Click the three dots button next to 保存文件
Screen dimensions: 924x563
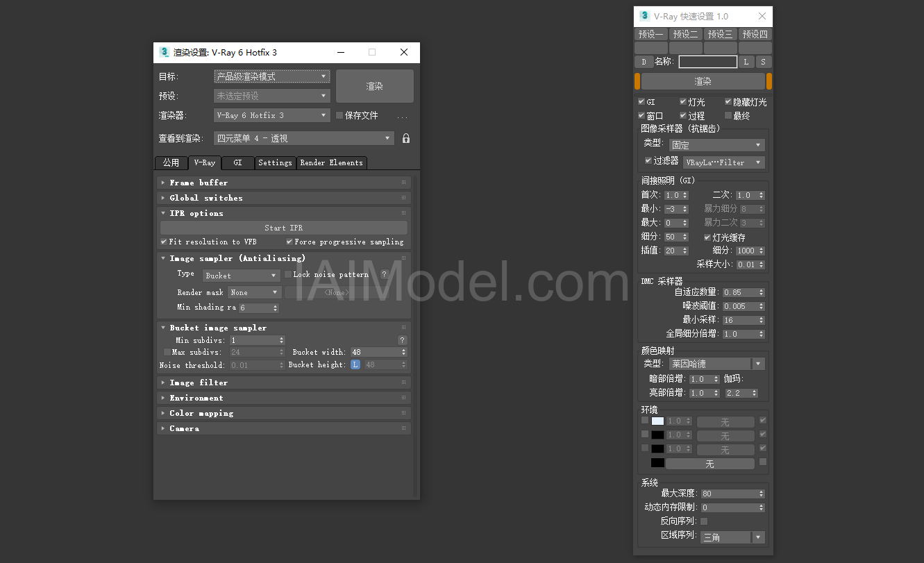[403, 116]
